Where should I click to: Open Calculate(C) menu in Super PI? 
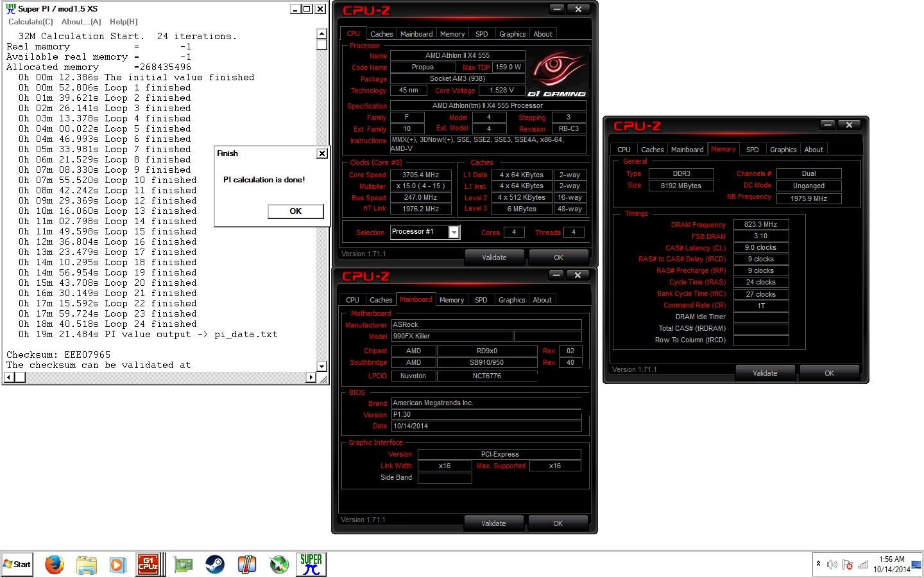(x=31, y=22)
